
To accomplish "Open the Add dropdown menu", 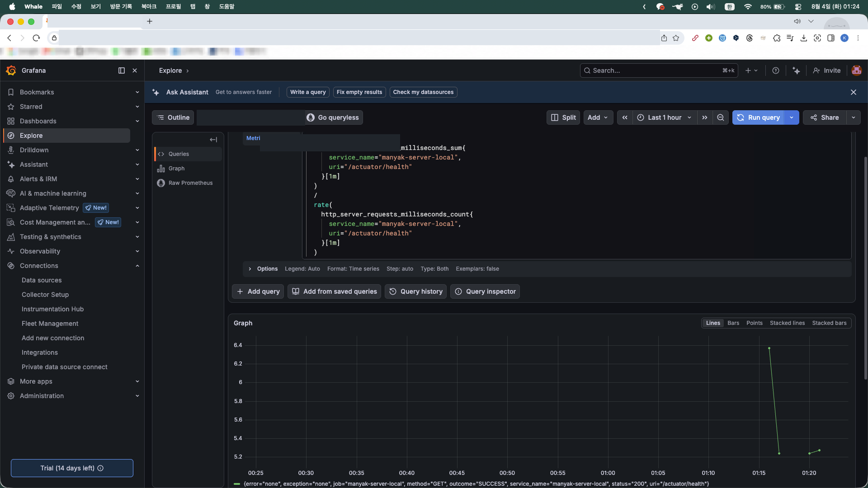I will 598,117.
